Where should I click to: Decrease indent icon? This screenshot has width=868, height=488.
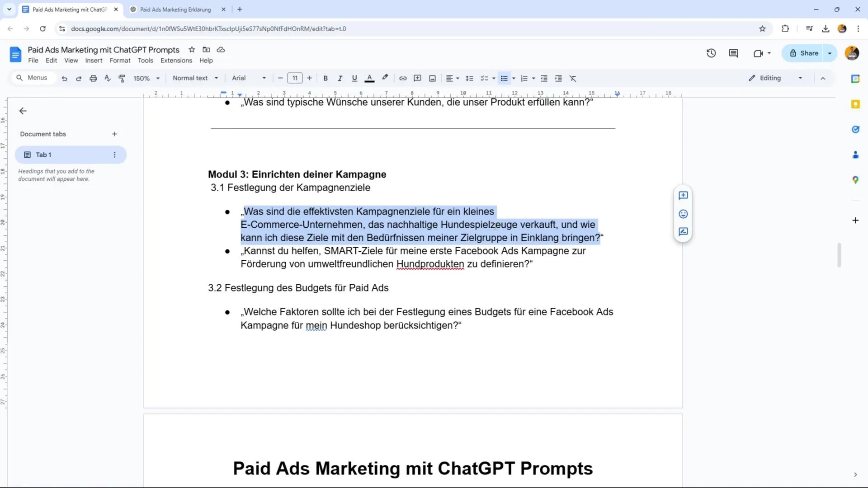tap(544, 78)
